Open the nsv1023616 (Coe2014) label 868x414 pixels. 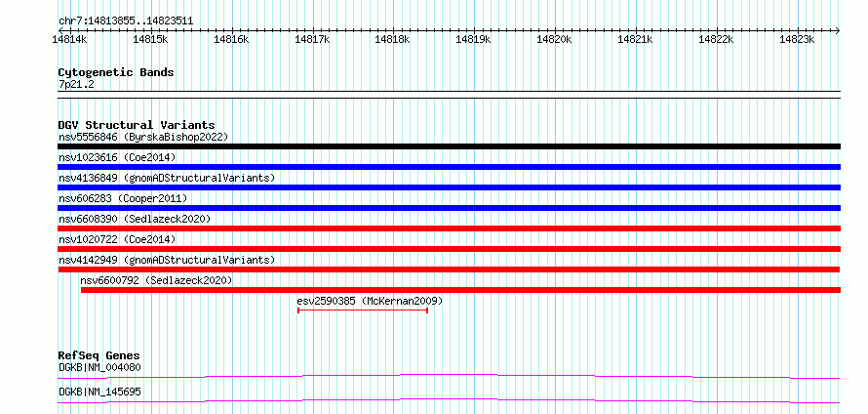tap(117, 157)
